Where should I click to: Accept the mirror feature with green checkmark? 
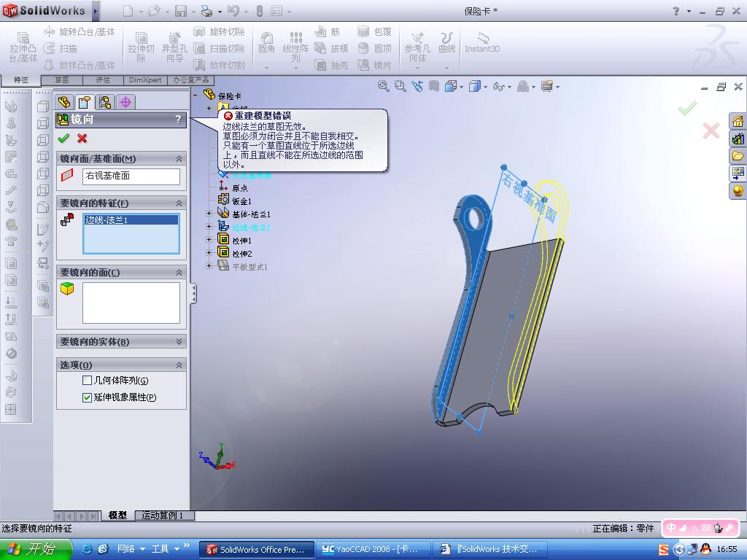tap(63, 138)
